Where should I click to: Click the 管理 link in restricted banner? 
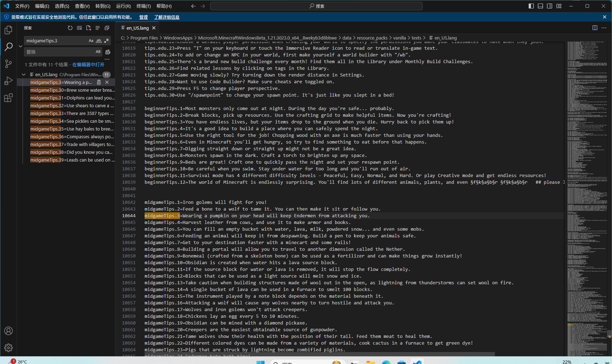[x=143, y=17]
